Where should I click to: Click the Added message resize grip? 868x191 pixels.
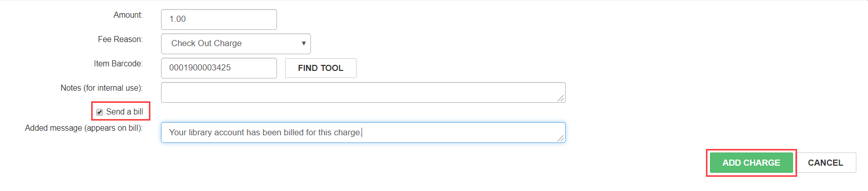click(x=561, y=138)
